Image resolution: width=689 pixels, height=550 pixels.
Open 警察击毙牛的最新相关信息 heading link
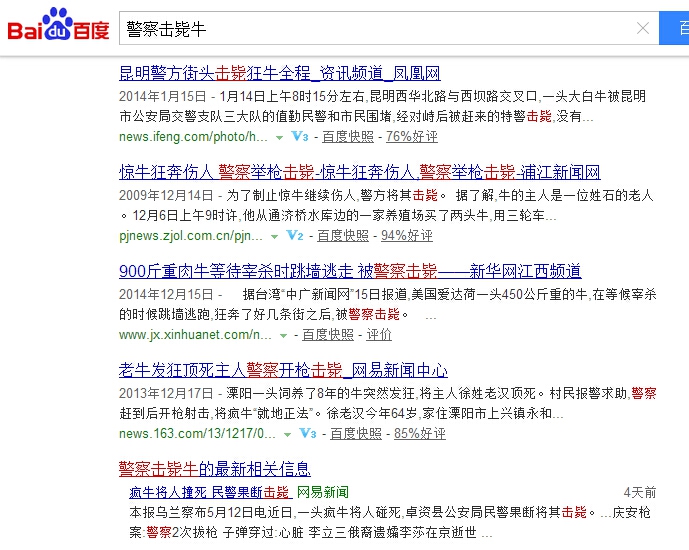point(215,469)
